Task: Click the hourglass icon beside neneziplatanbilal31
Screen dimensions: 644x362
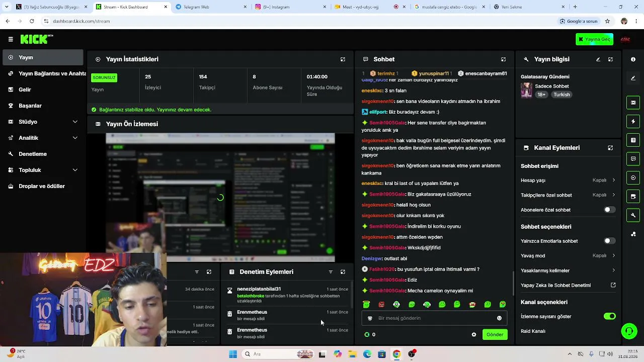Action: (229, 291)
